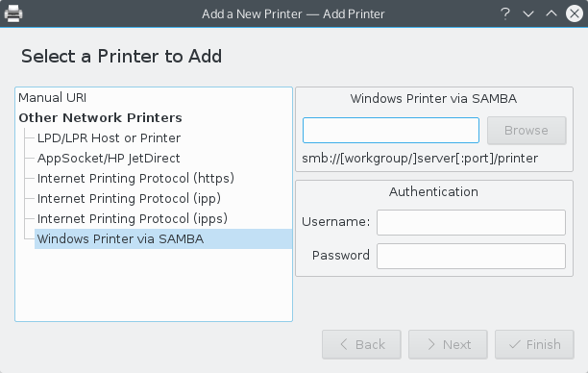Open the help question mark button
The height and width of the screenshot is (373, 588).
(x=505, y=13)
